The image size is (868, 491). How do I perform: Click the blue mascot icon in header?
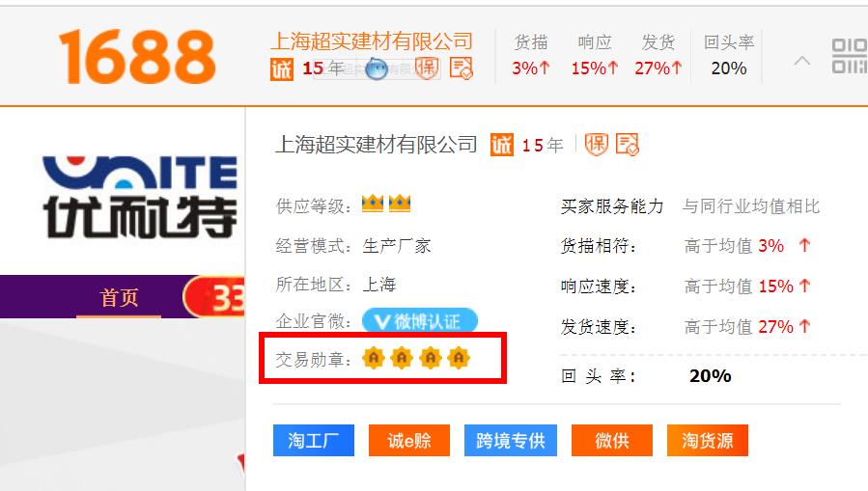[377, 68]
